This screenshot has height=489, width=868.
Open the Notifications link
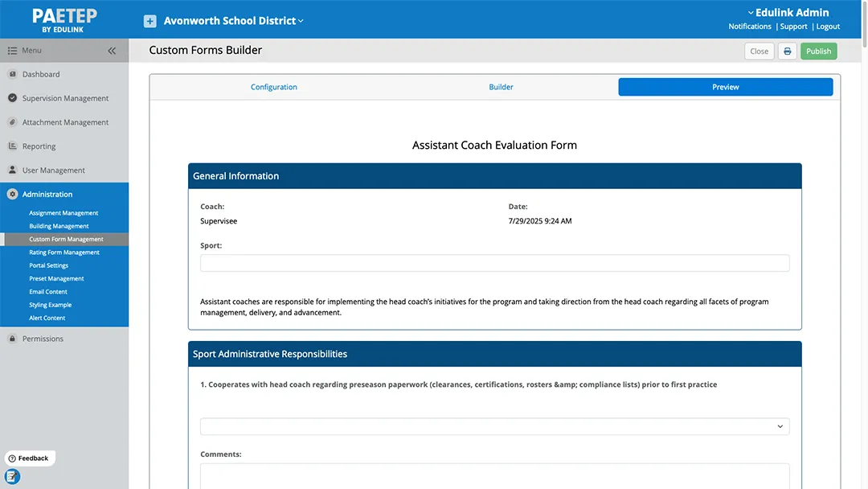point(750,26)
